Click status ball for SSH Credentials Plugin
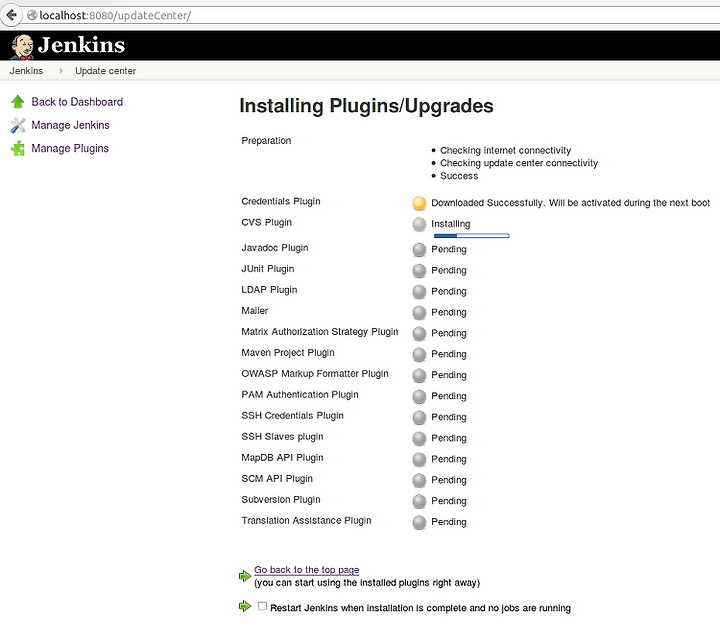 419,417
